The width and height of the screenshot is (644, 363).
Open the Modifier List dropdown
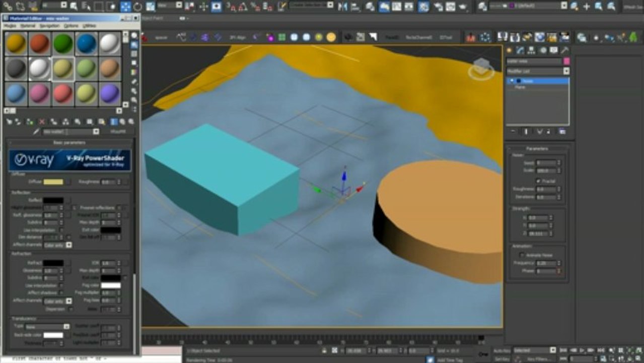coord(538,72)
